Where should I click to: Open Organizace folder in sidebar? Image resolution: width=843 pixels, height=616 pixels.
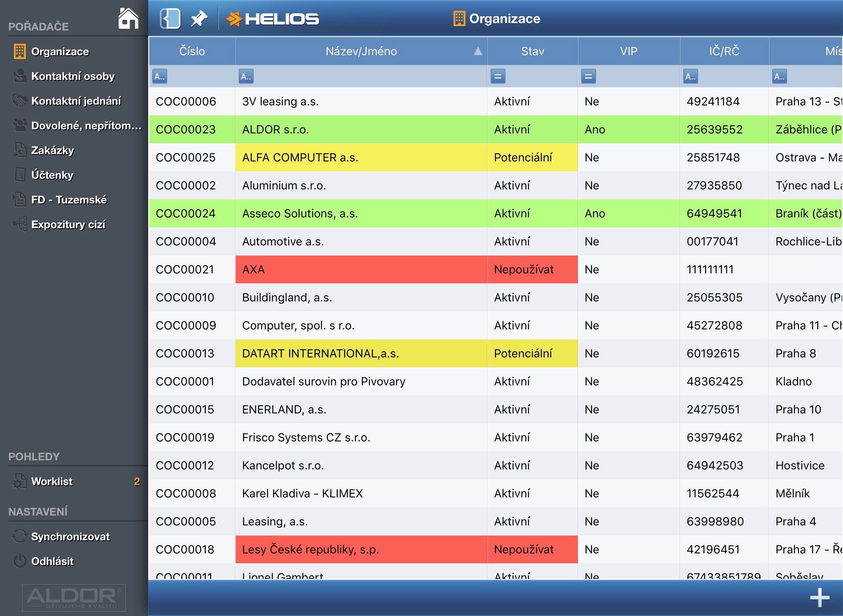tap(74, 51)
